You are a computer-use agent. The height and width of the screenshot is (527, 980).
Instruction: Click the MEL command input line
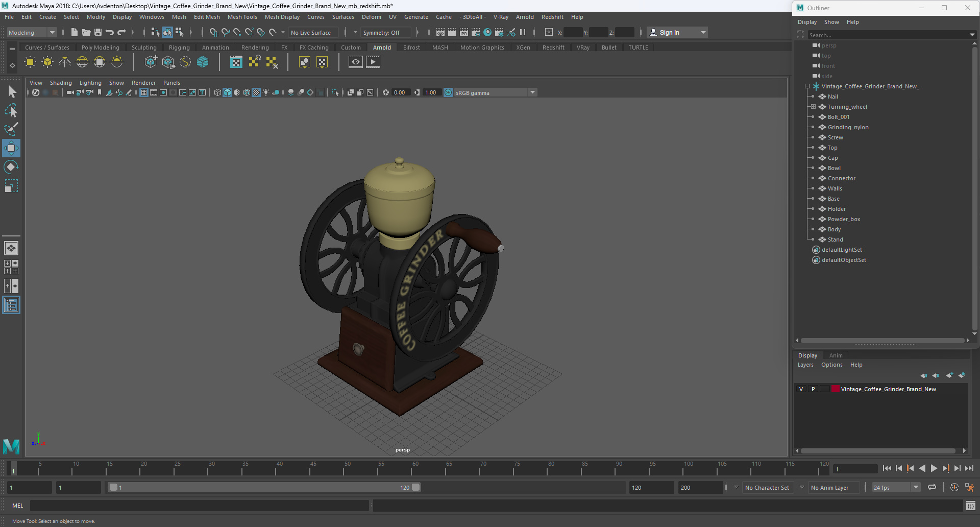coord(200,506)
